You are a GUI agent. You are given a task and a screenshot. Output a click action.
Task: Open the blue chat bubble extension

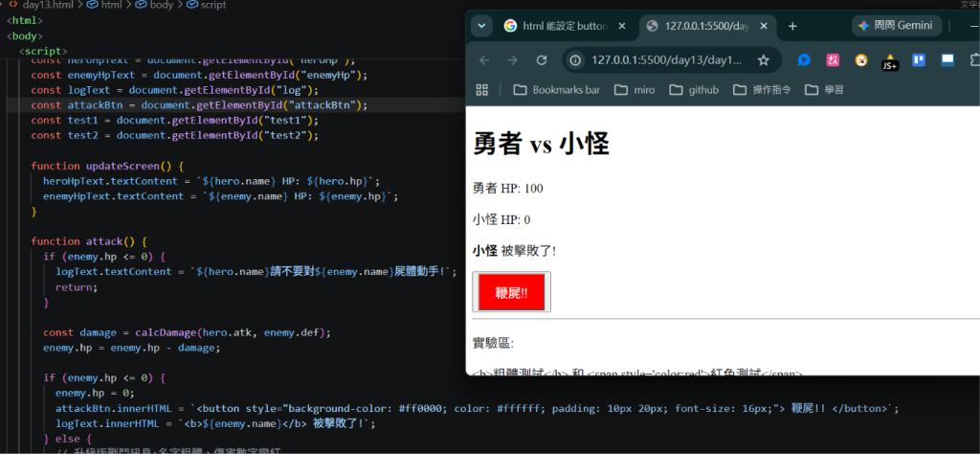tap(804, 60)
